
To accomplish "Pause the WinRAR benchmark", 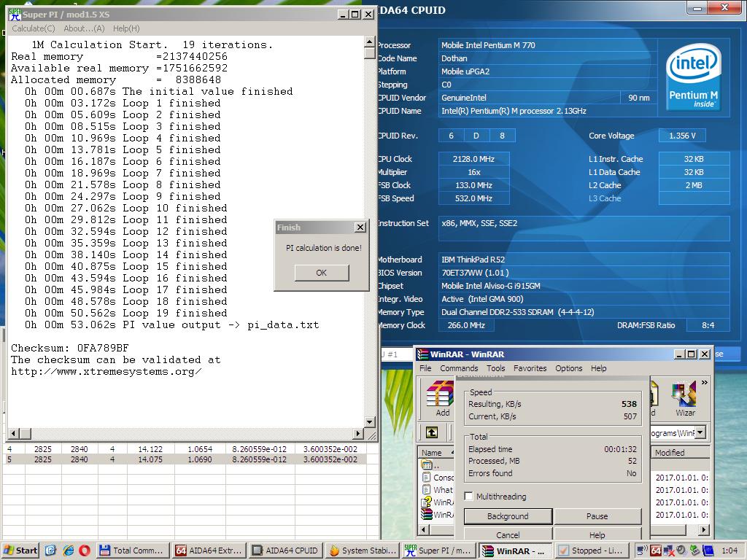I will (597, 516).
